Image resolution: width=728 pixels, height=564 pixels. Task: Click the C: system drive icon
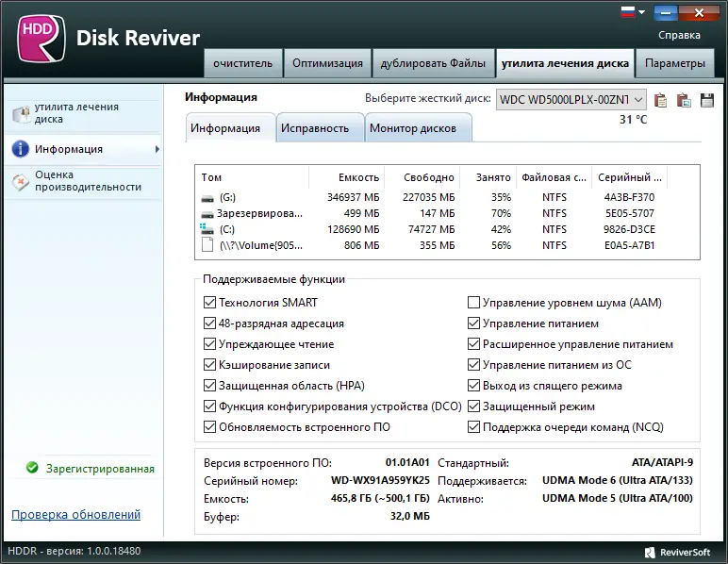207,229
